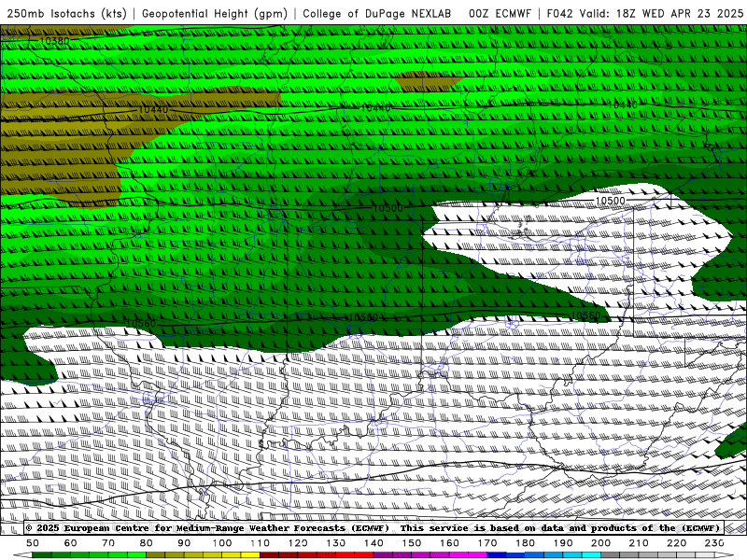Click the "250mb Isotachs (kts)" title text
The height and width of the screenshot is (560, 747).
[x=66, y=13]
